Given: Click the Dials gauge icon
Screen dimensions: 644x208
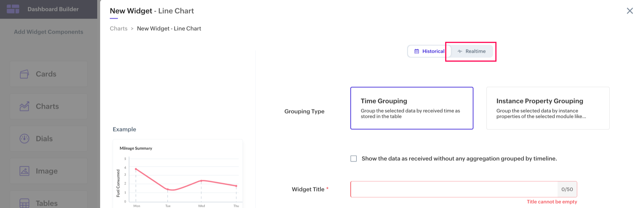Looking at the screenshot, I should [24, 139].
